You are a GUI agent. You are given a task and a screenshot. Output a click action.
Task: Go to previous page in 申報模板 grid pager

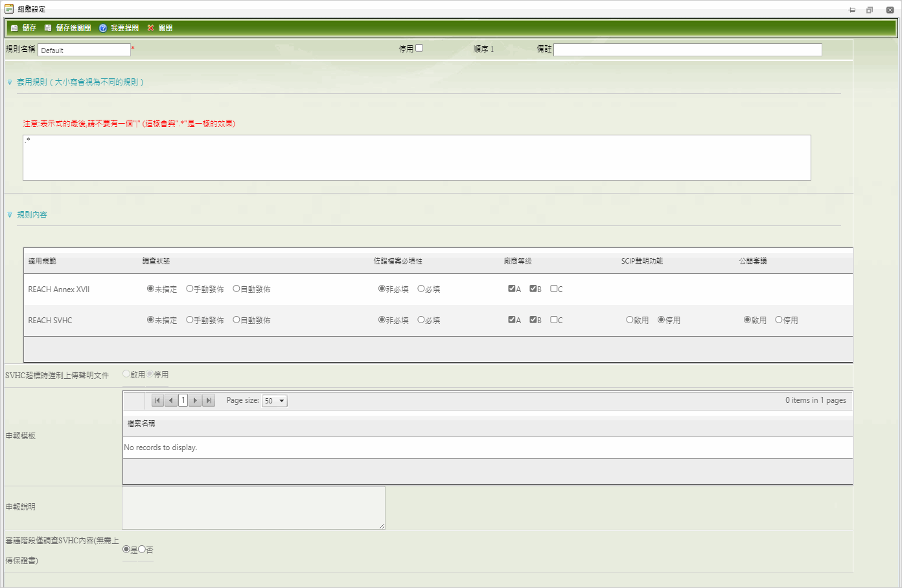[170, 401]
